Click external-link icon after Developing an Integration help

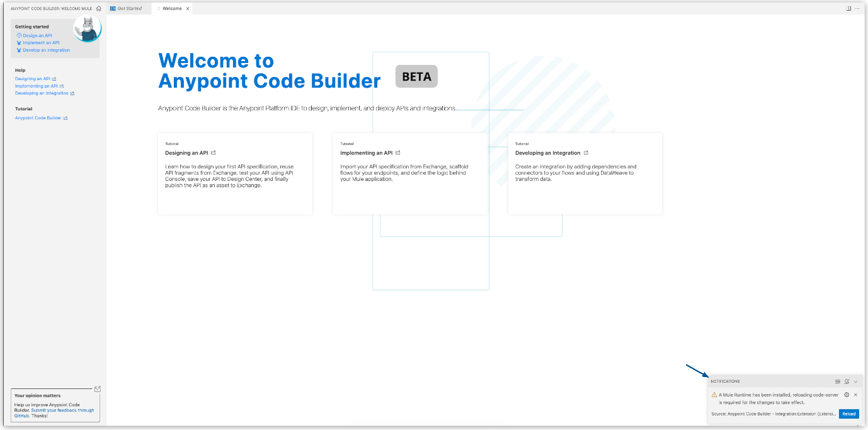(72, 93)
